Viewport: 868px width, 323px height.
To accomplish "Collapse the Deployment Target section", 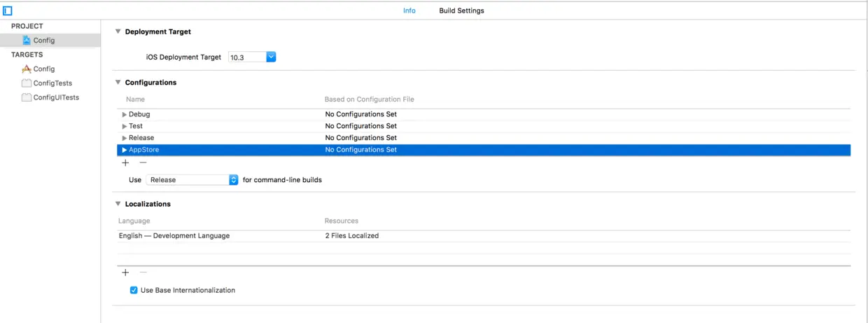I will point(118,32).
